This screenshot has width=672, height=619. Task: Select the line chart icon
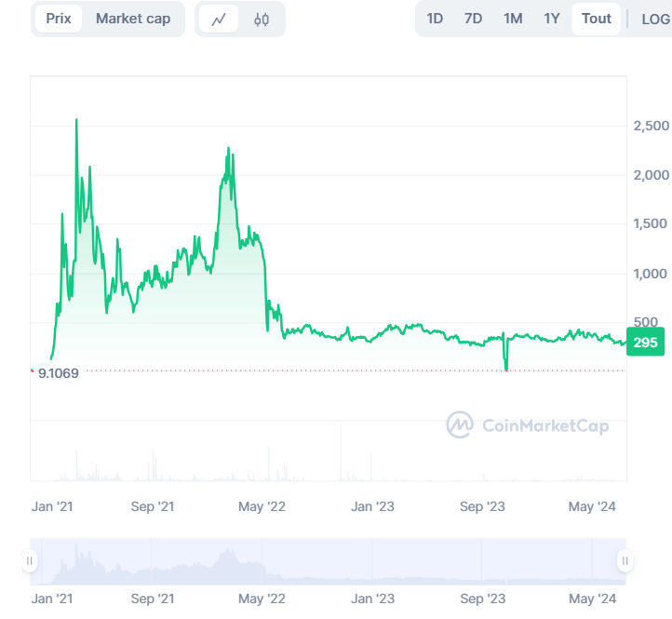point(219,19)
